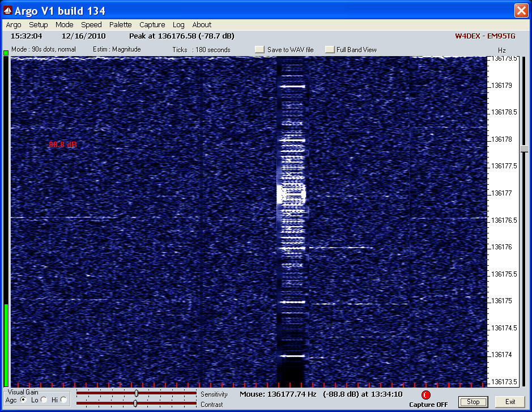The height and width of the screenshot is (412, 532).
Task: Click the Hz unit label above the scale
Action: click(502, 50)
